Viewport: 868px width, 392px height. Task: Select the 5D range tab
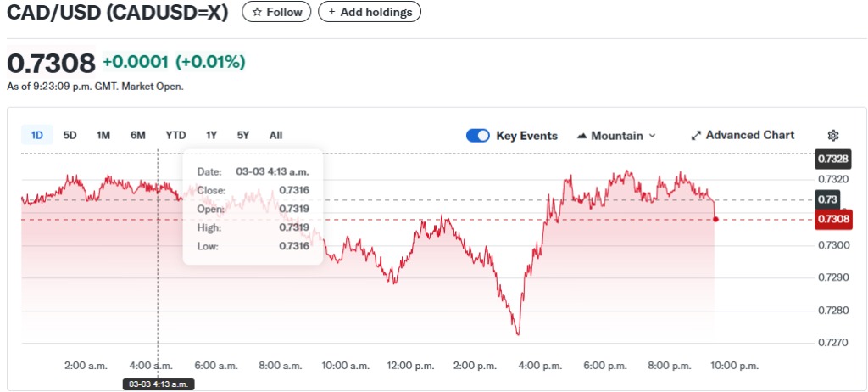point(70,135)
